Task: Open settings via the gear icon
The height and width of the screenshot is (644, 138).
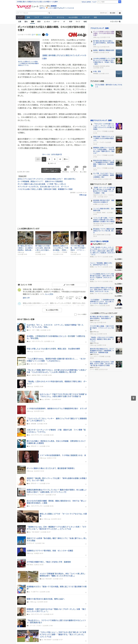Action: point(120,13)
